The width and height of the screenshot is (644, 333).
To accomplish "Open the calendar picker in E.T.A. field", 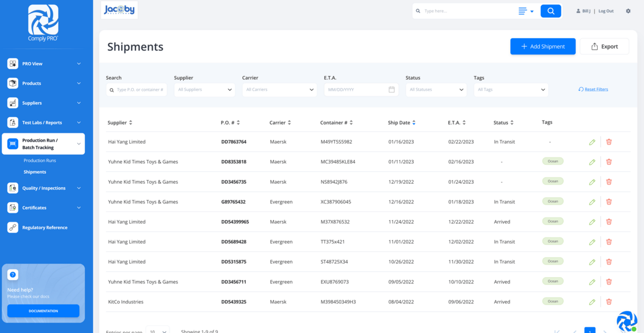I will (391, 90).
